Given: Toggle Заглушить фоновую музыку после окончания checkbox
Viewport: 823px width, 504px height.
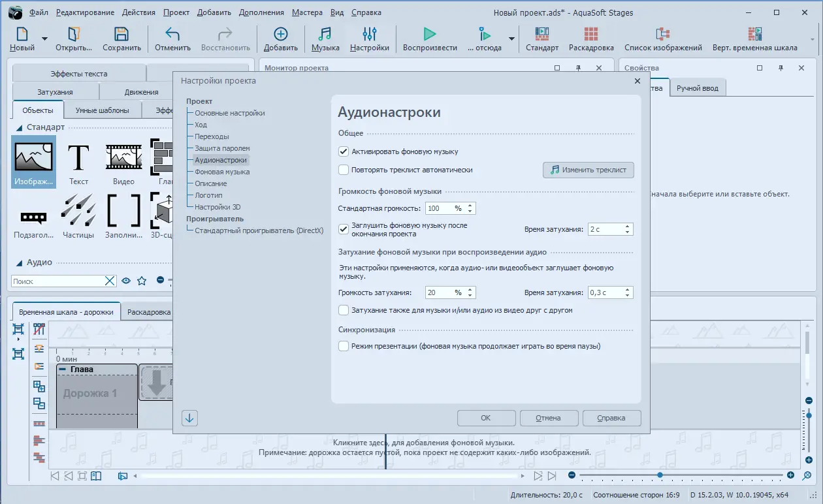Looking at the screenshot, I should pos(344,229).
